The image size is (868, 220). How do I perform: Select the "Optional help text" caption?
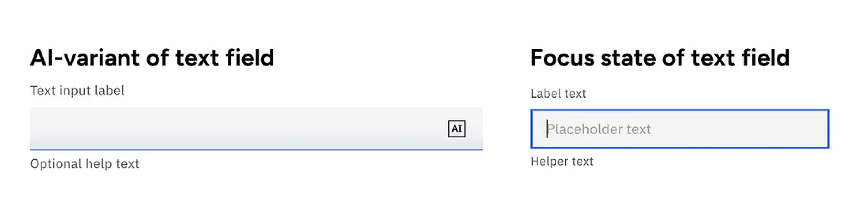pos(85,164)
